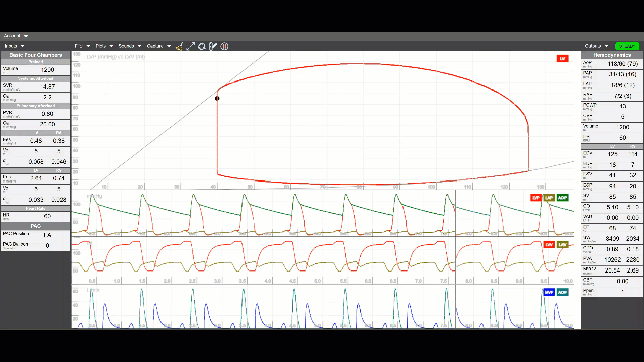The width and height of the screenshot is (644, 362).
Task: Toggle the blue MVF flow legend
Action: [549, 292]
